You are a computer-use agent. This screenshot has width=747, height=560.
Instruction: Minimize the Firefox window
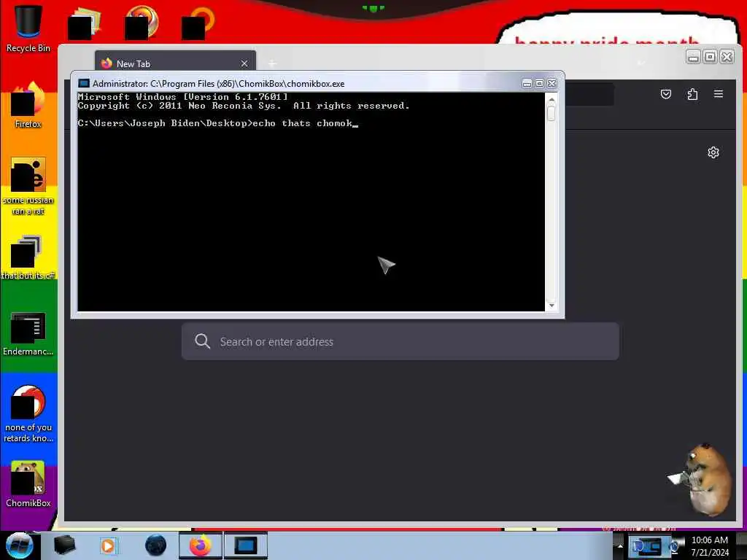[x=693, y=57]
